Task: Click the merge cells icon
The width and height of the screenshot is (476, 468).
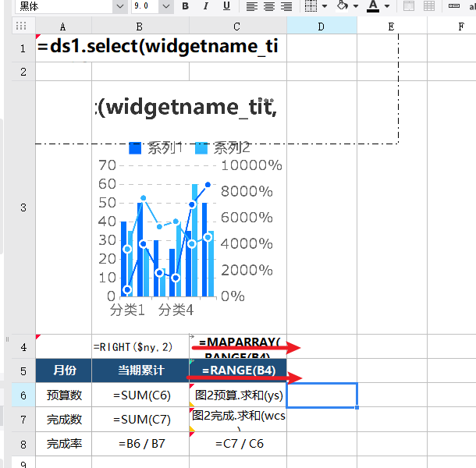Action: point(409,5)
